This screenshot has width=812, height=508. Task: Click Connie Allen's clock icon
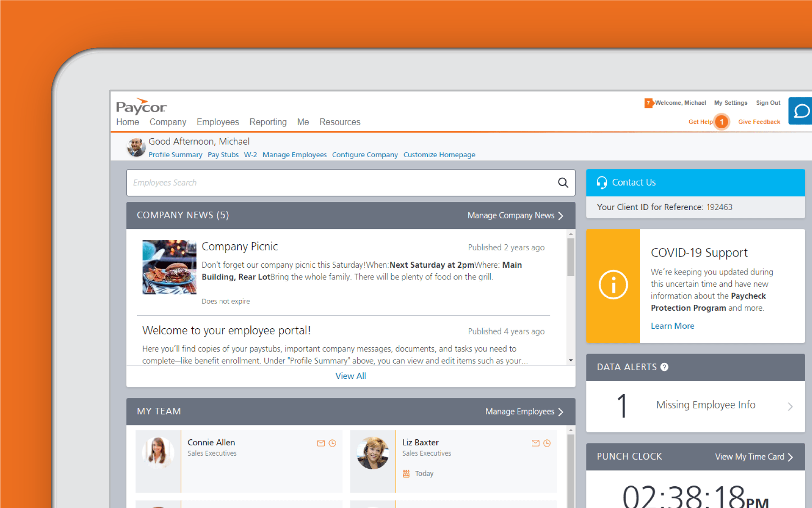click(332, 443)
